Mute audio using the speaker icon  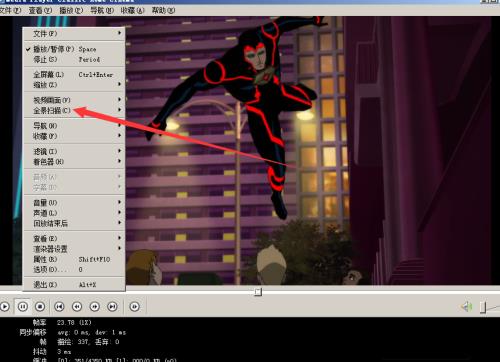tap(467, 307)
